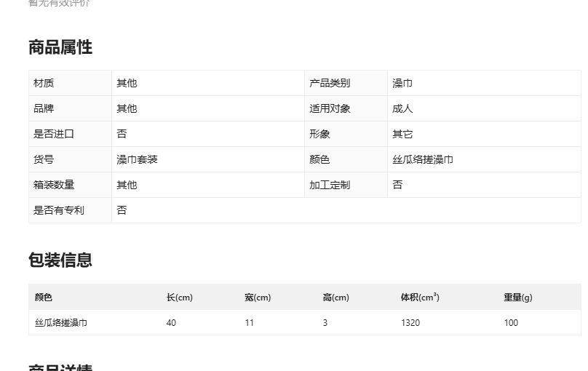Select the 形象 attribute label
The image size is (588, 371).
319,134
